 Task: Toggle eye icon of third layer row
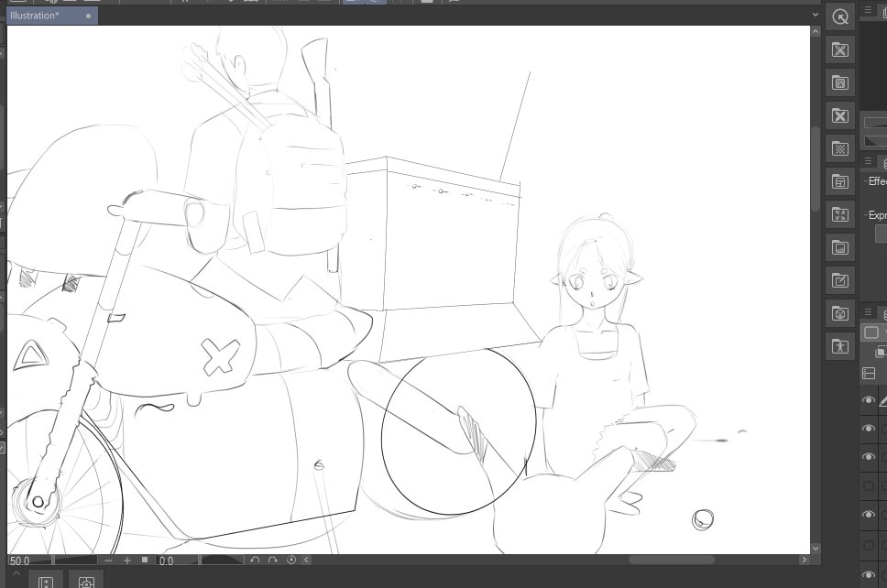point(869,457)
